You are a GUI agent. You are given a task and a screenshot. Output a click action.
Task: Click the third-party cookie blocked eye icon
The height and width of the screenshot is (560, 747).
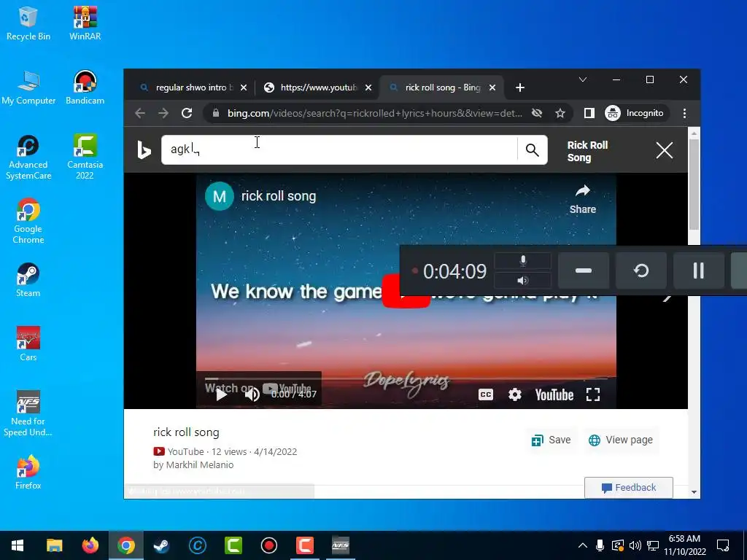pyautogui.click(x=537, y=113)
